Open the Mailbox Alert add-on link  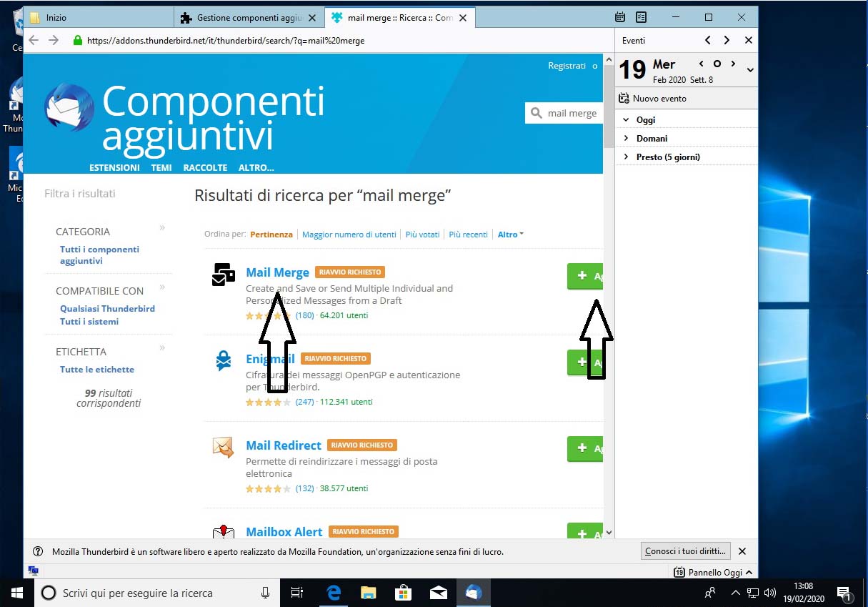click(284, 532)
